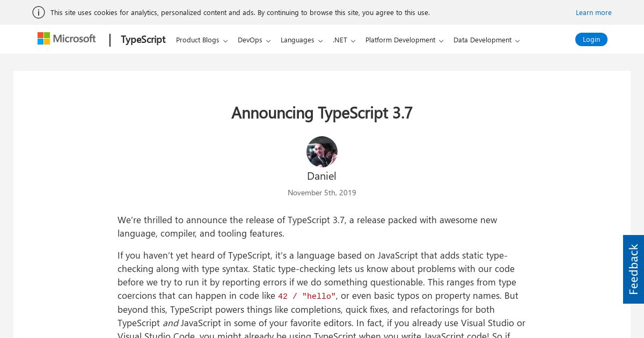Screen dimensions: 644x338
Task: Open the .NET menu
Action: (340, 40)
